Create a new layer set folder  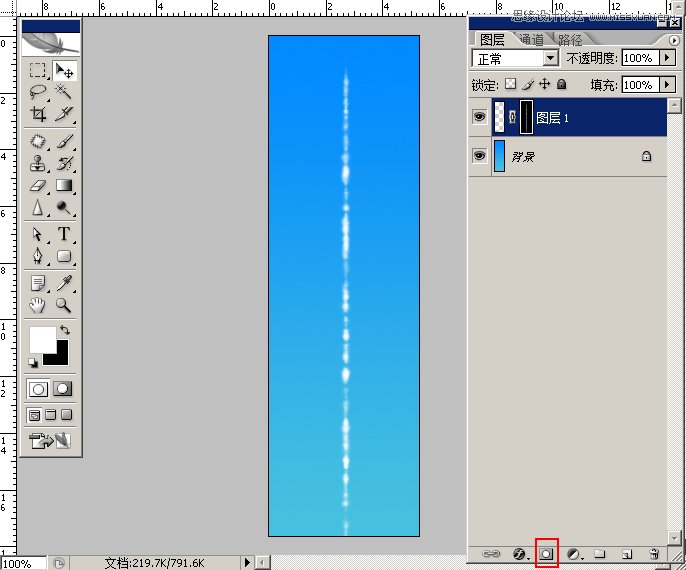[600, 554]
